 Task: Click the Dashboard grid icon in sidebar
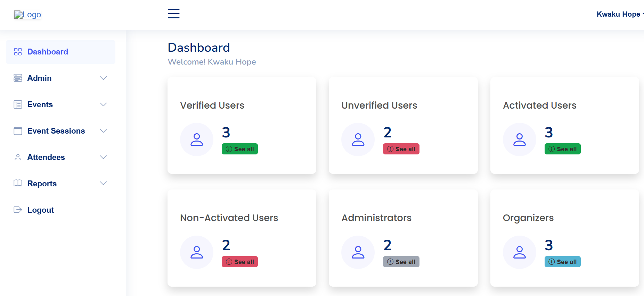[x=18, y=52]
